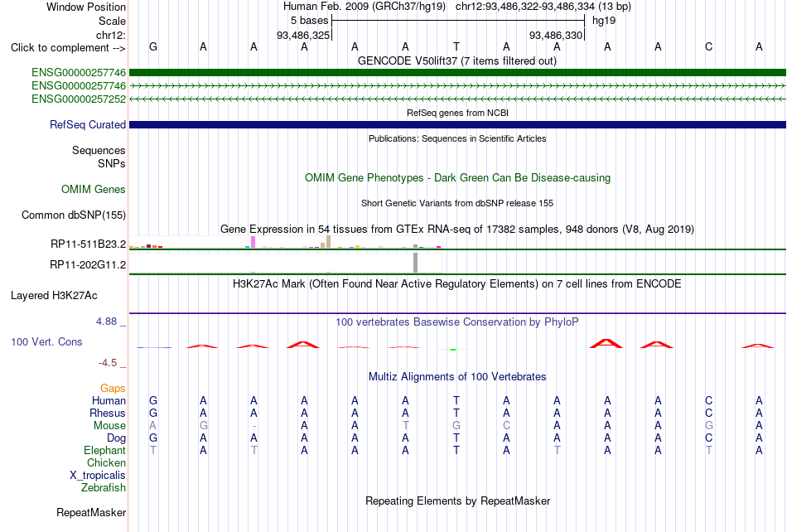This screenshot has height=532, width=787.
Task: Open the 'RefSeq genes from NCBI' track title
Action: (457, 113)
